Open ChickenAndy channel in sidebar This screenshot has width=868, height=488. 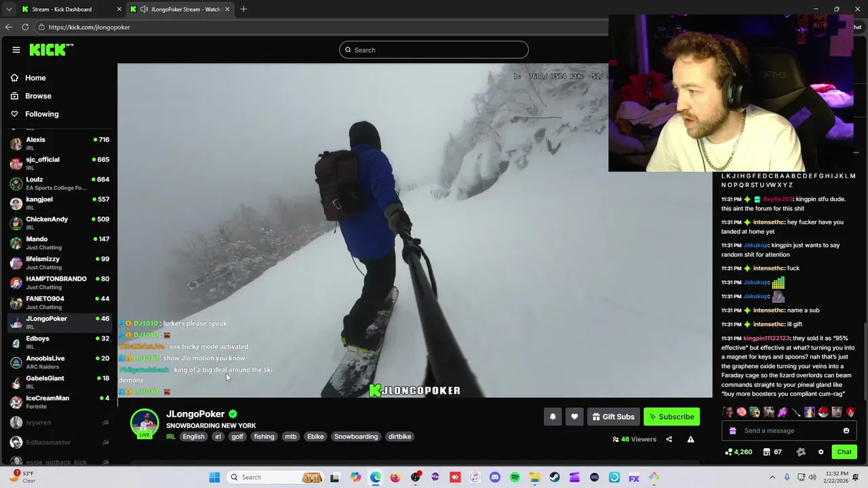(59, 223)
